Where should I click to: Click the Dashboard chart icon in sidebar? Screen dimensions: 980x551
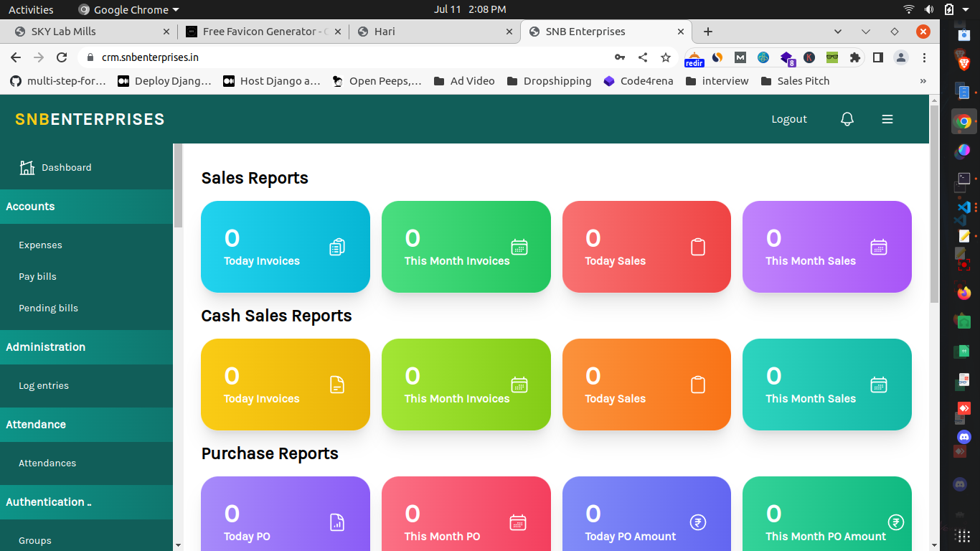tap(27, 167)
